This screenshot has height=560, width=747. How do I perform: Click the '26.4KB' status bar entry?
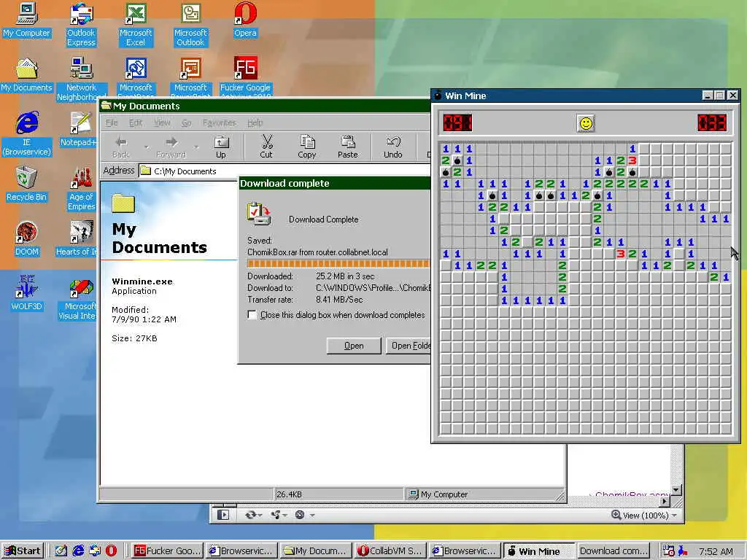(289, 494)
